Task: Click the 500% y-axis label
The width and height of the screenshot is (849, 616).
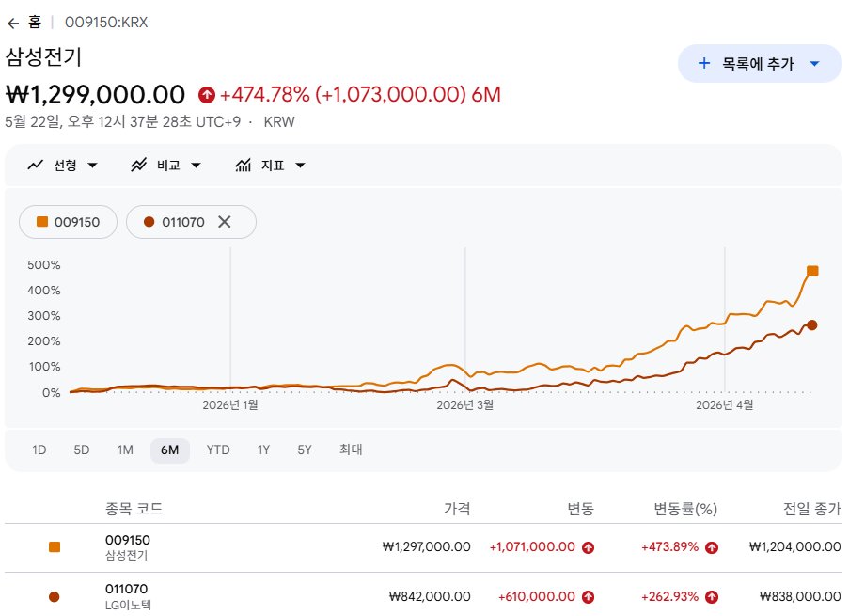Action: point(44,265)
